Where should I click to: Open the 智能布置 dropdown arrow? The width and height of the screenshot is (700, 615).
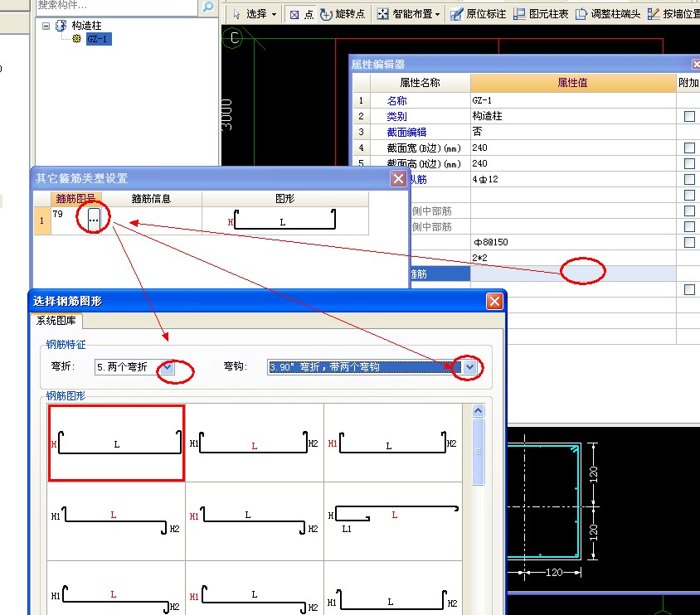pyautogui.click(x=438, y=14)
